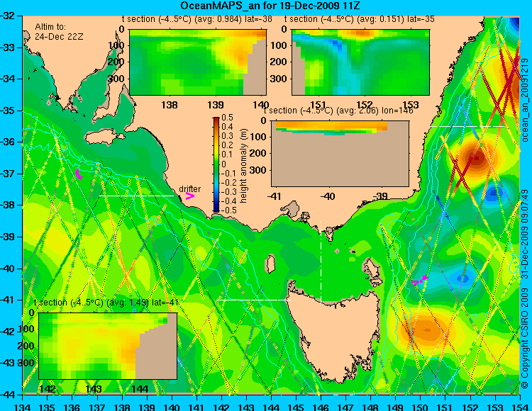Click the orange warm eddy east of Tasmania

coord(426,330)
